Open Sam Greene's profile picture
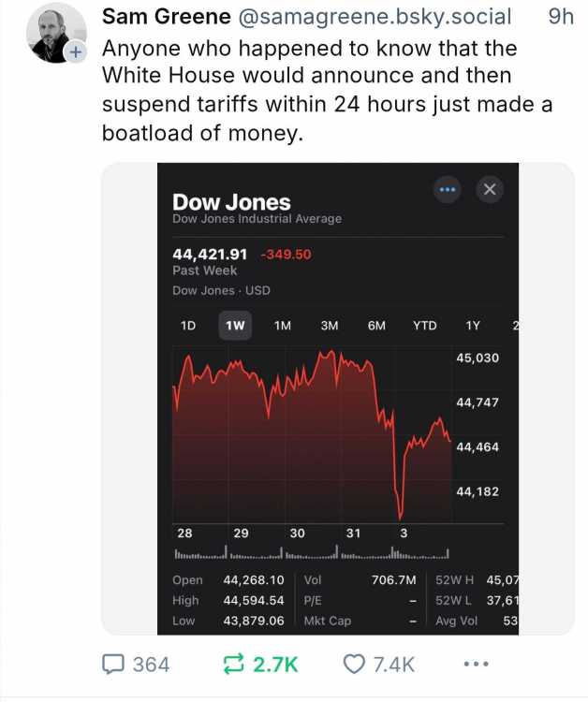This screenshot has height=702, width=588. (x=54, y=34)
